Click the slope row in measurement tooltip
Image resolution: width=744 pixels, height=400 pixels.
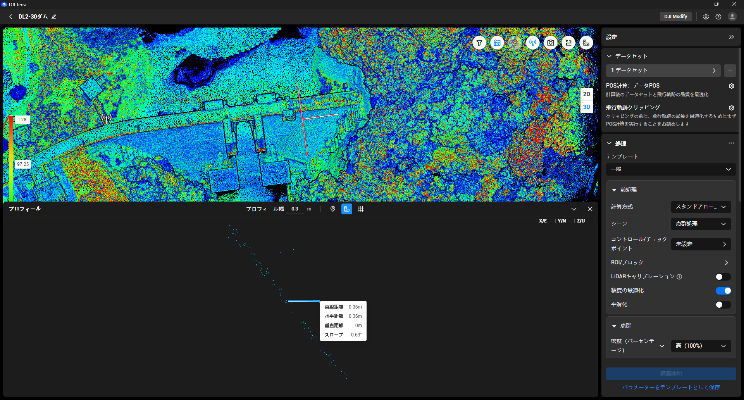tap(343, 335)
